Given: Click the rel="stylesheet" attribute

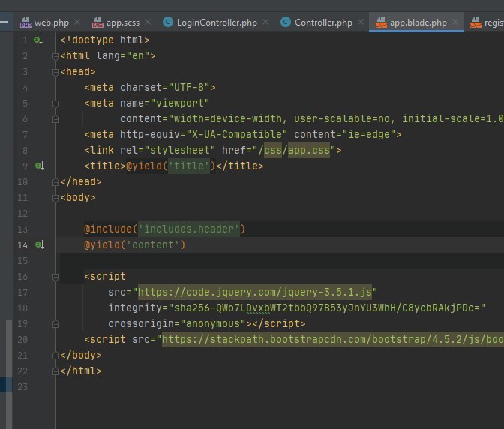Looking at the screenshot, I should pyautogui.click(x=167, y=151).
